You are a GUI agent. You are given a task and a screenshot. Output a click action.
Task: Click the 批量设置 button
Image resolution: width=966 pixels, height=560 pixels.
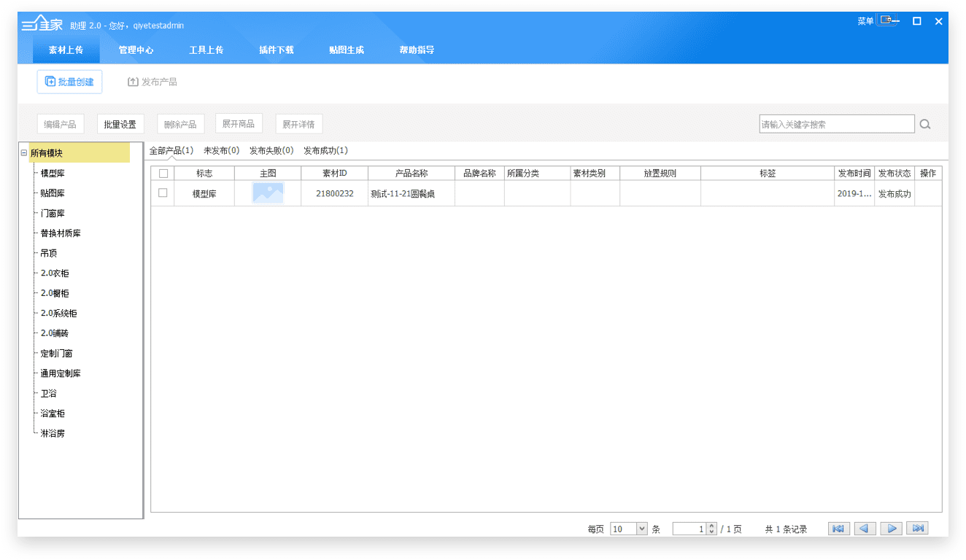(x=120, y=124)
